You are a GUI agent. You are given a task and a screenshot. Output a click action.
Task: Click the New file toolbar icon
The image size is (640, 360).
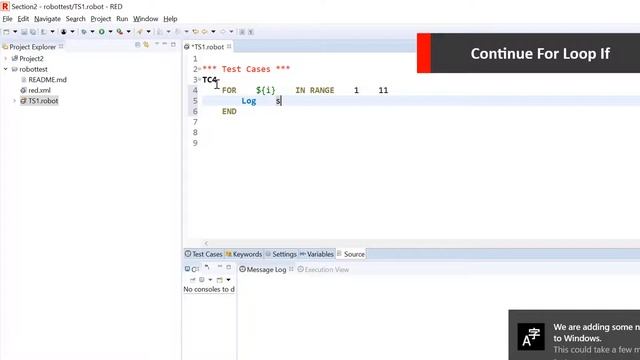(x=6, y=31)
